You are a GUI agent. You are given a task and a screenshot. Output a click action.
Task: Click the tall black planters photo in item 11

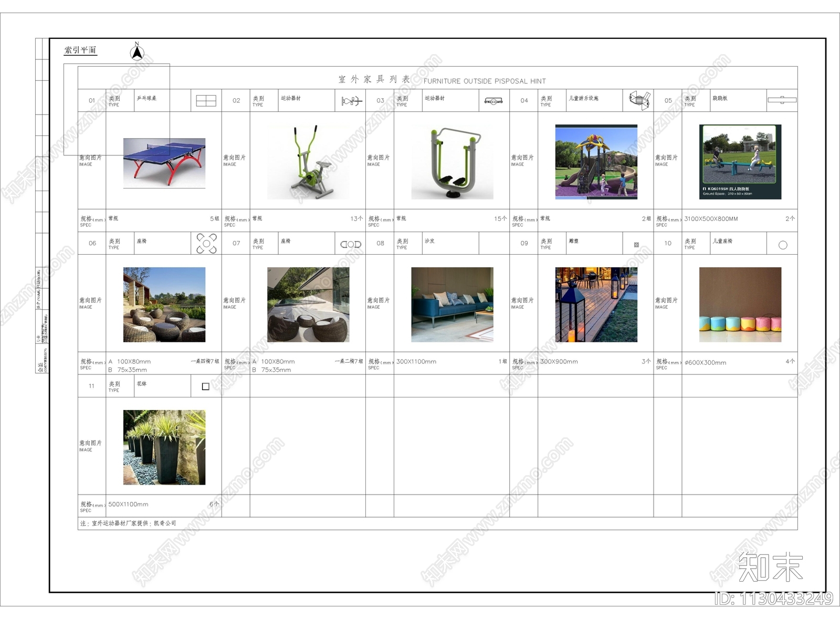164,447
